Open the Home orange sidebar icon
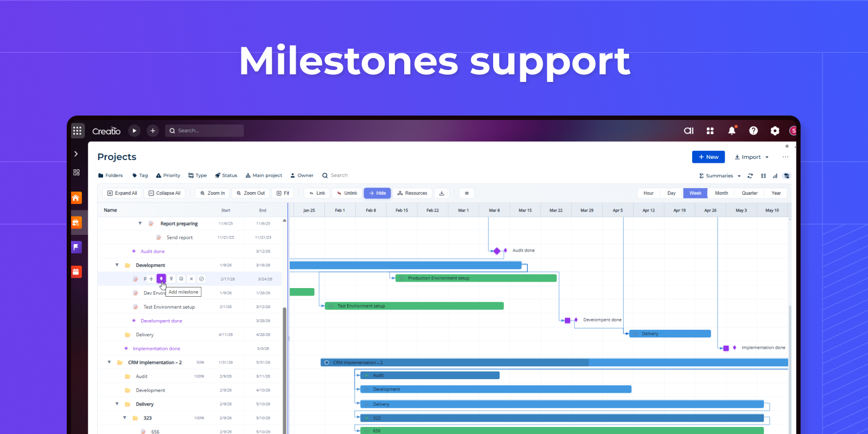Image resolution: width=868 pixels, height=434 pixels. click(x=76, y=198)
